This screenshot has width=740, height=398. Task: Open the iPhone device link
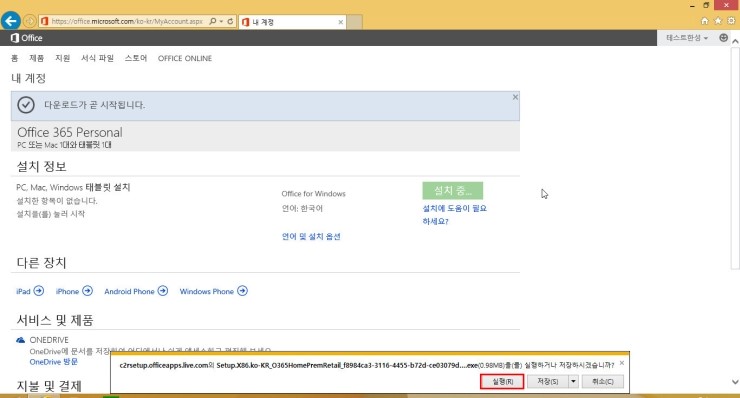[67, 291]
